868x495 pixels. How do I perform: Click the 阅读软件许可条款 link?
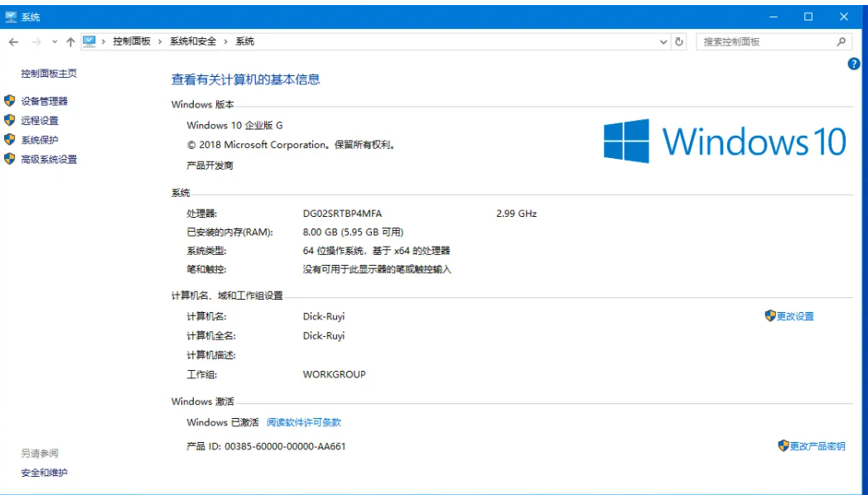point(303,422)
